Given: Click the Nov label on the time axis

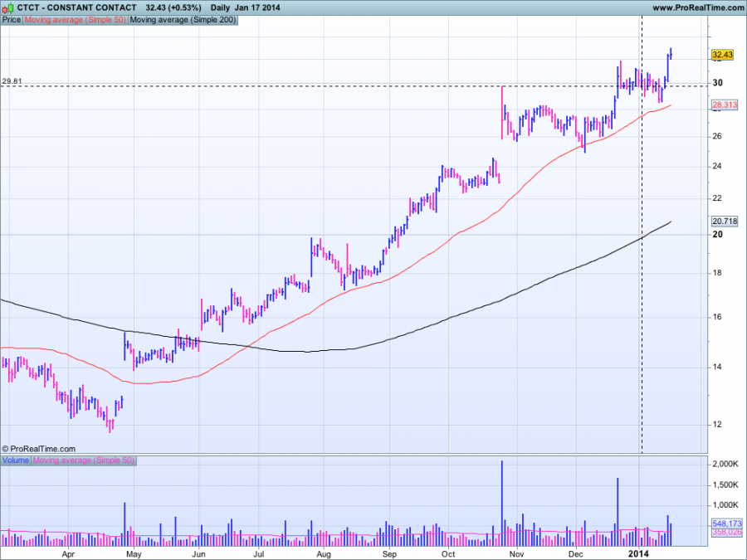Looking at the screenshot, I should [x=517, y=554].
